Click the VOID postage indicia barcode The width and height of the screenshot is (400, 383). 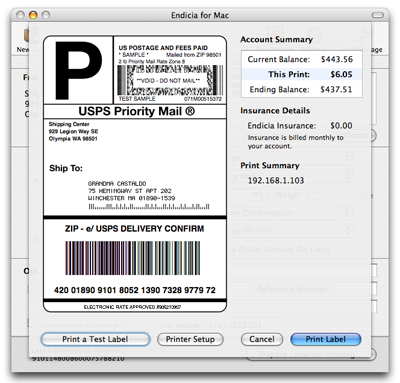(170, 80)
